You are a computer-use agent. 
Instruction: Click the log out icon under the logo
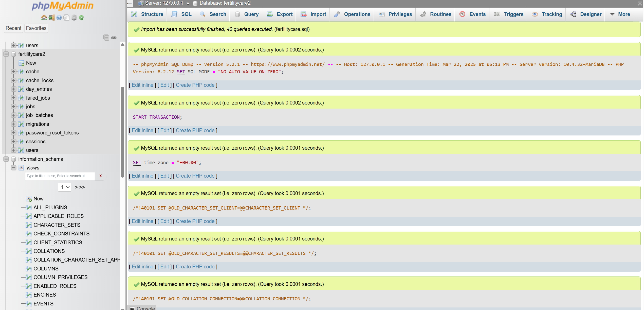coord(51,18)
